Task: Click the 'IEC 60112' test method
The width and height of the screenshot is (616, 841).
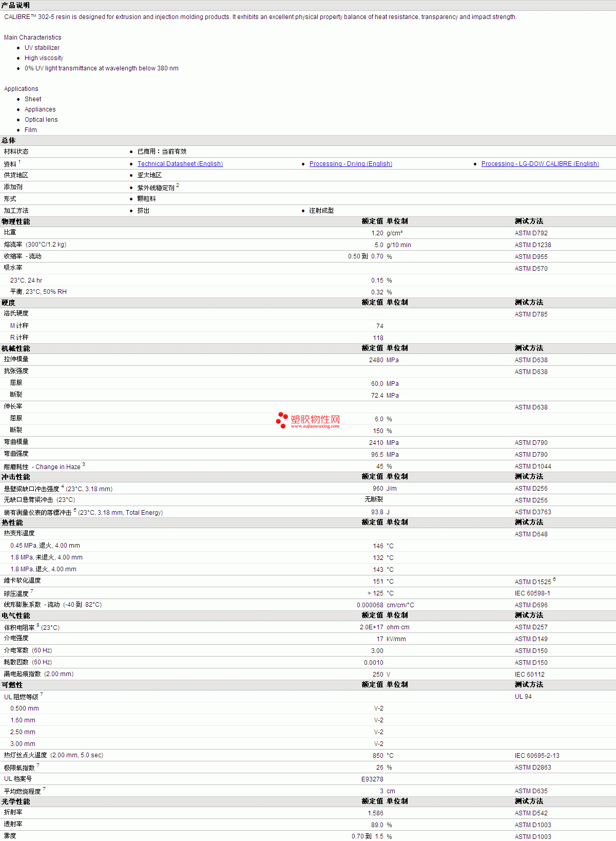Action: pyautogui.click(x=530, y=675)
